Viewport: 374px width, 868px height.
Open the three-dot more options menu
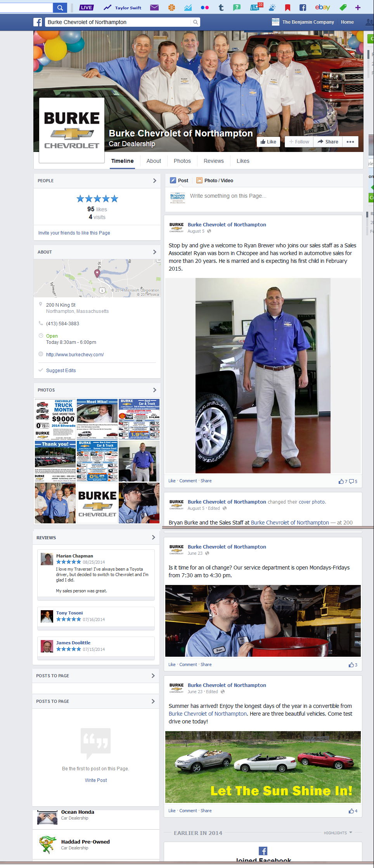350,142
